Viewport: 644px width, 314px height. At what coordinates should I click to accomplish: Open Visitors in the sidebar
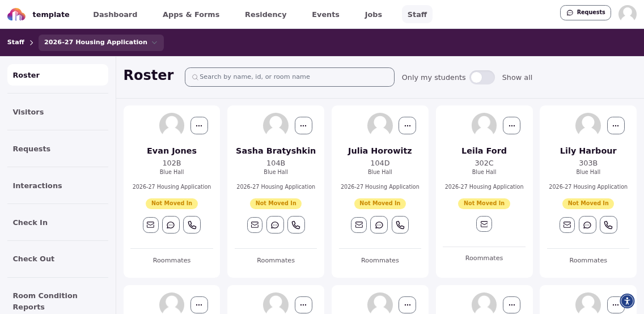(58, 112)
